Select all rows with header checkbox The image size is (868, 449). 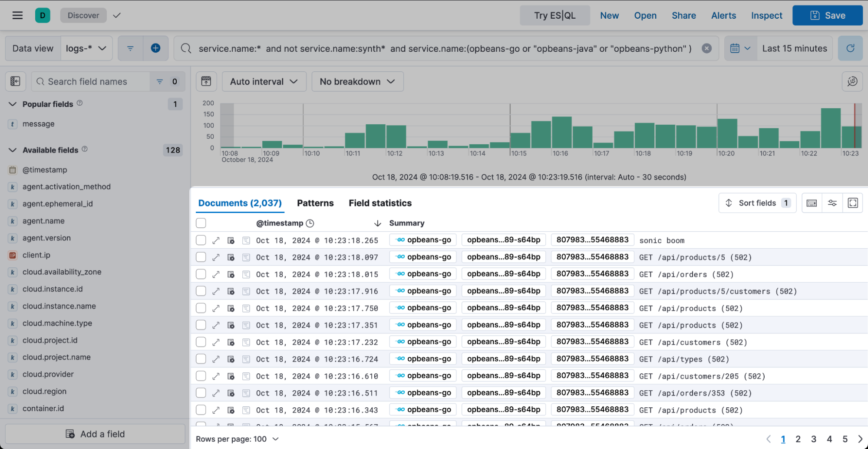pos(201,223)
